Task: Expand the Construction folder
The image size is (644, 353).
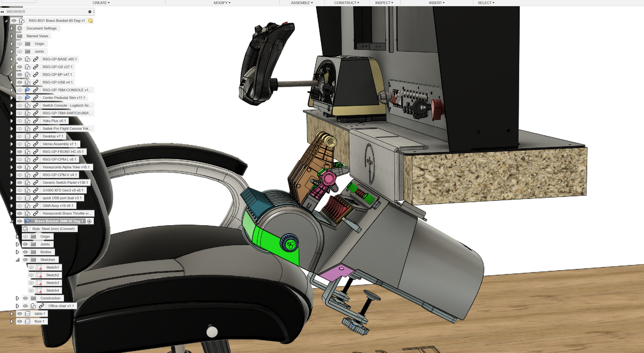Action: [18, 298]
